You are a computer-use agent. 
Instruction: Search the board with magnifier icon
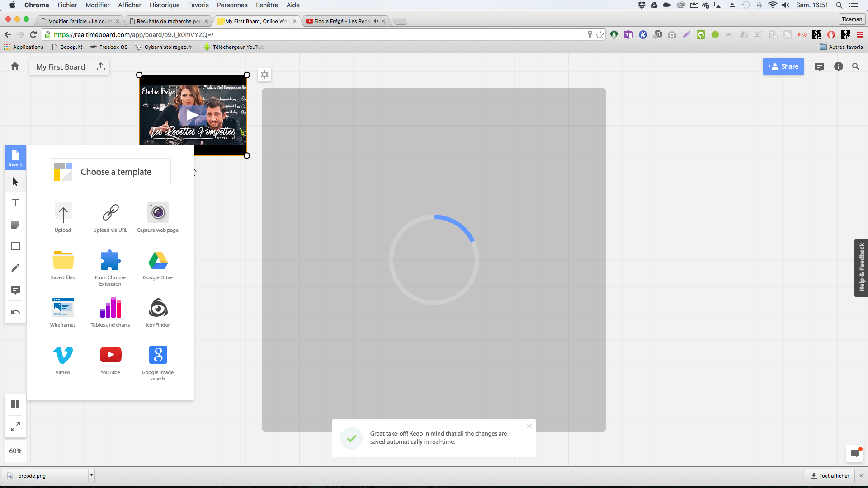[x=856, y=67]
